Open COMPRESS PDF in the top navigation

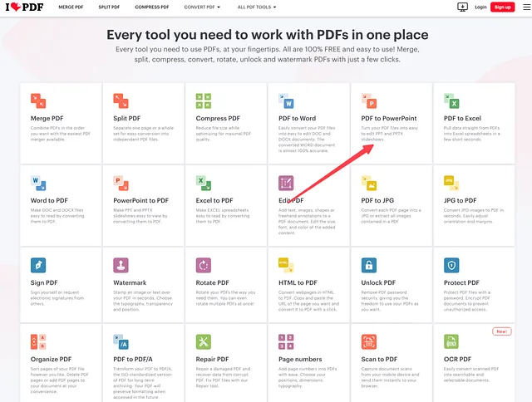point(151,7)
